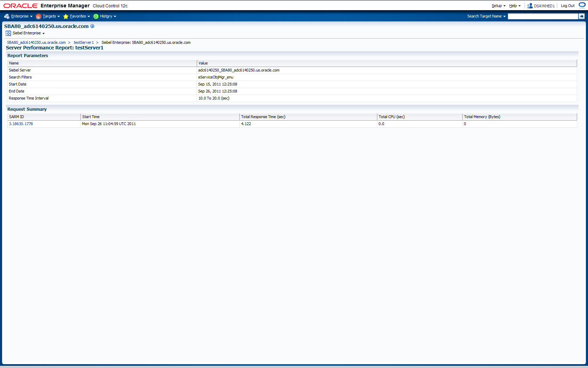588x368 pixels.
Task: Click the Start Time column header
Action: (160, 117)
